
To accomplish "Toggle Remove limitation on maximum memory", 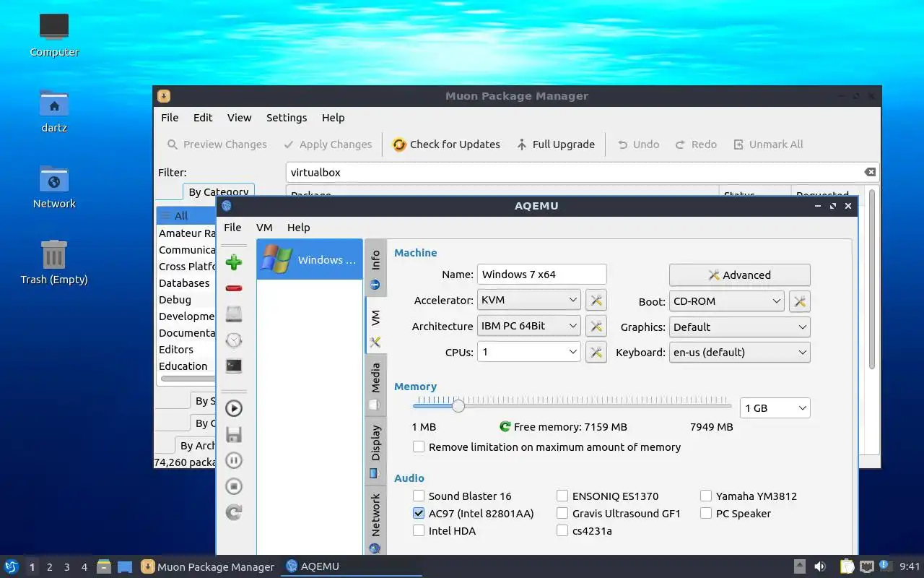I will (x=419, y=447).
